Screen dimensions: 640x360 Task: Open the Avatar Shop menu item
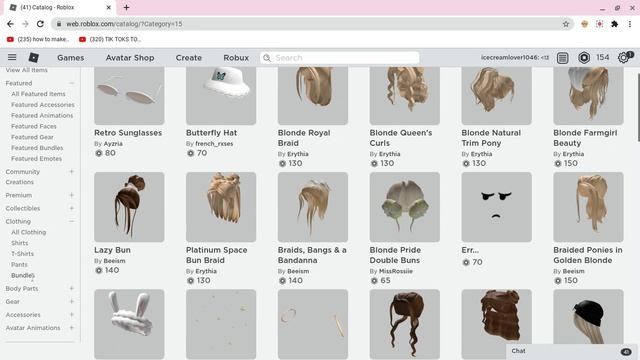pos(130,58)
